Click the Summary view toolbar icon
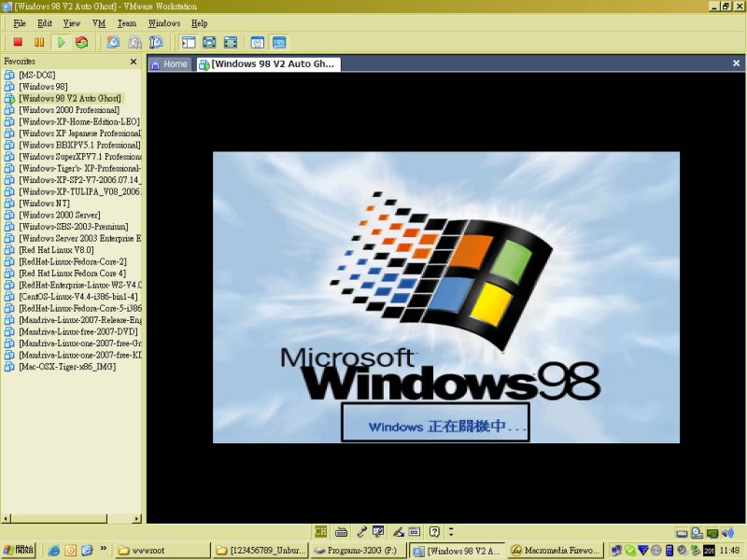The width and height of the screenshot is (747, 560). click(x=258, y=42)
